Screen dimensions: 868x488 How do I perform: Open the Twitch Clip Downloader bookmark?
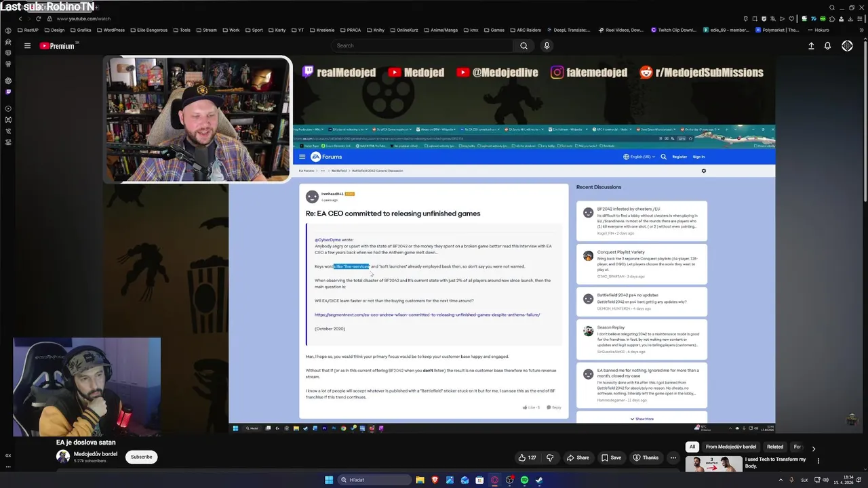tap(673, 30)
